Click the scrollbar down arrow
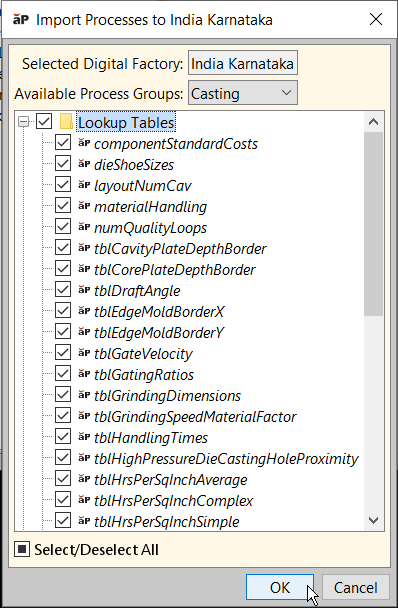Screen dimensions: 398x608 point(374,520)
